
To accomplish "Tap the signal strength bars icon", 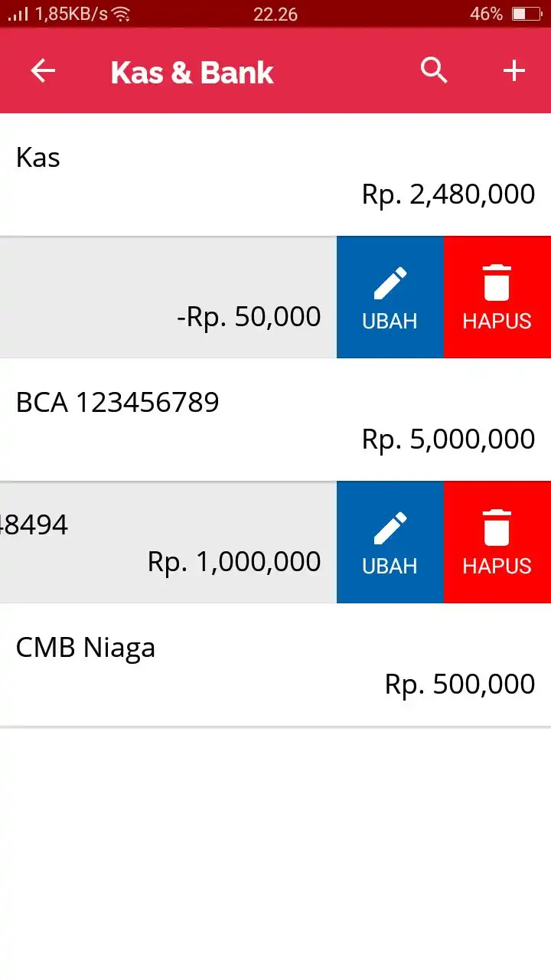I will [18, 14].
